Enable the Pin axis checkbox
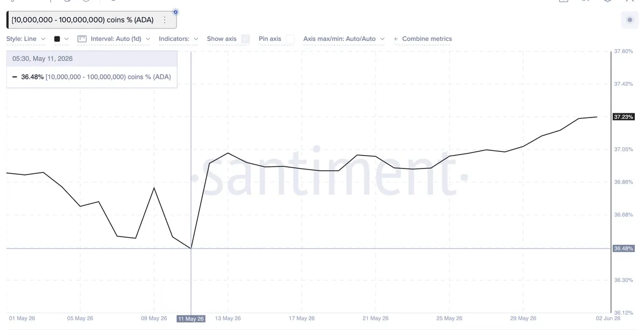This screenshot has width=644, height=330. [x=290, y=39]
